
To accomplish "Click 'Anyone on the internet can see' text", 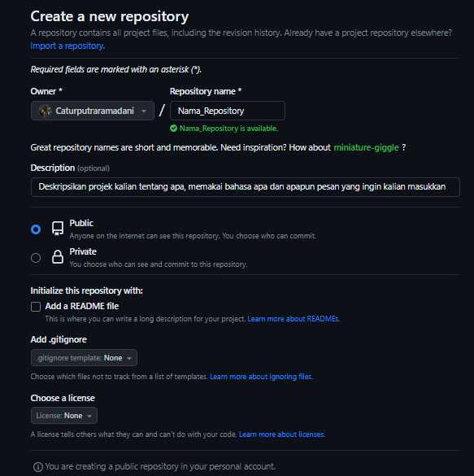I will [193, 236].
